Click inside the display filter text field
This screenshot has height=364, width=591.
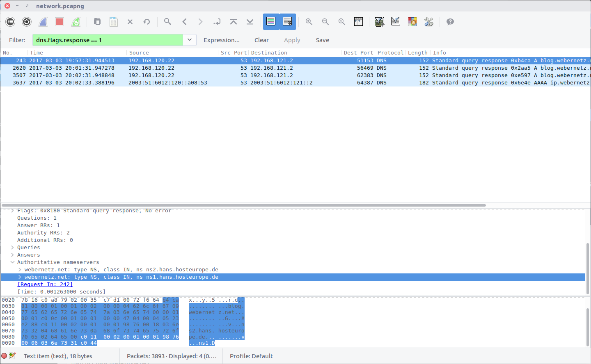(108, 40)
